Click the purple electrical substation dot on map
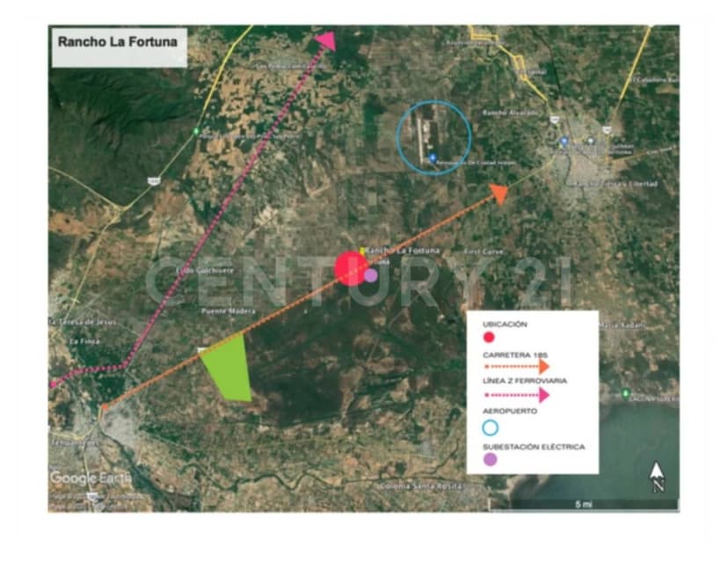Screen dimensions: 728x563 371,275
